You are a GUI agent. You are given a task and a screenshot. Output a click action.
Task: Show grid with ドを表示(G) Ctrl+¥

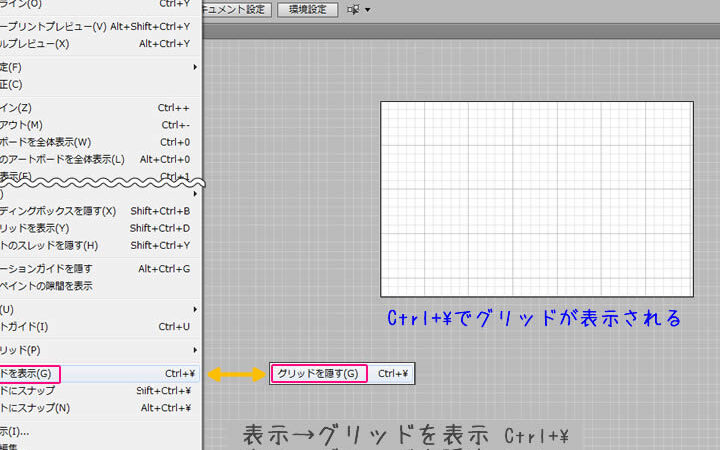[x=100, y=374]
